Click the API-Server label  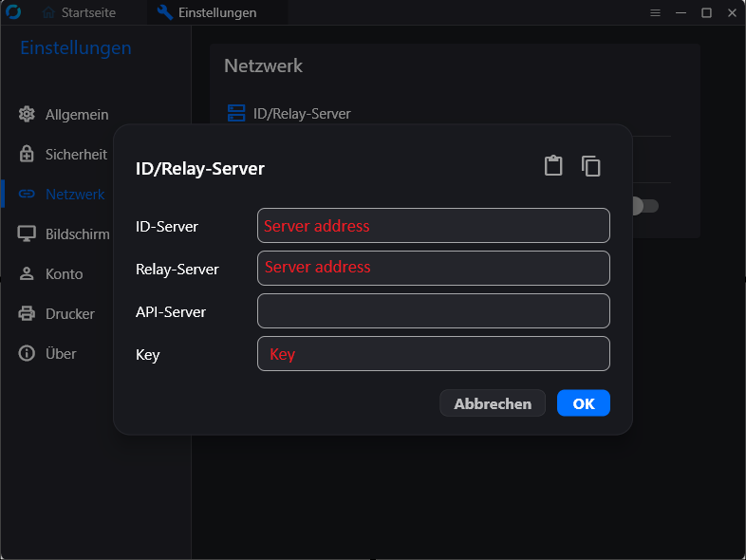170,311
